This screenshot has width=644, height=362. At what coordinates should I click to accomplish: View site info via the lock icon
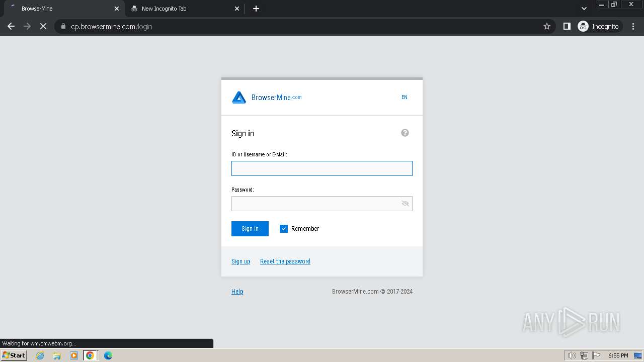63,27
